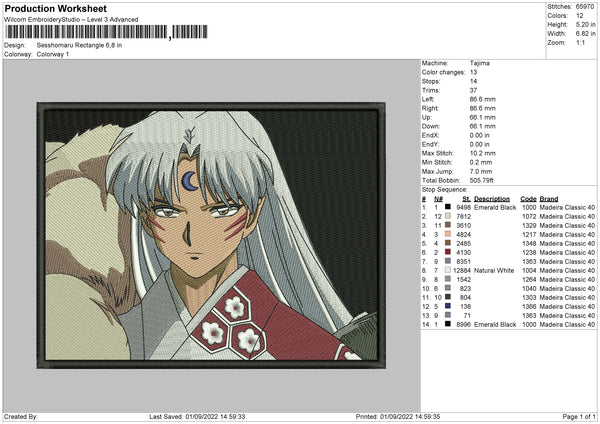The height and width of the screenshot is (424, 600).
Task: Click the cream swatch beside stitch count 7812
Action: click(447, 216)
